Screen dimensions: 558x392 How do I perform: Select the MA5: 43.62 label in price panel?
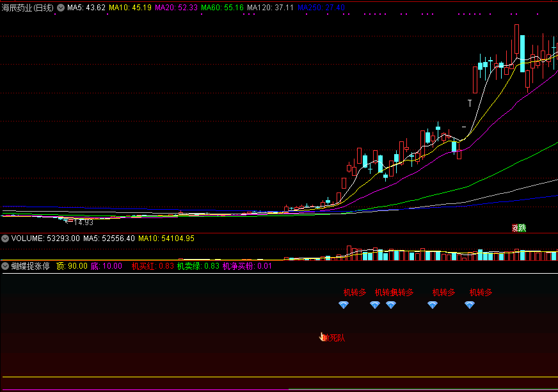tap(86, 8)
